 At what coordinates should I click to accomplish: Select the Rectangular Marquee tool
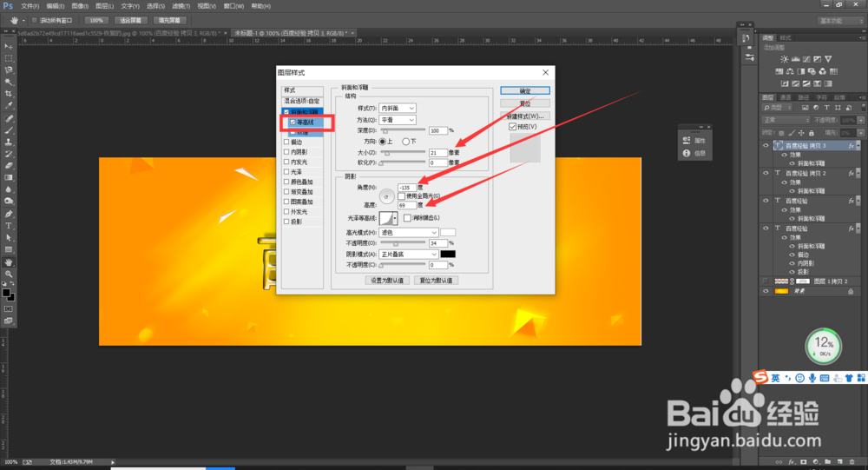[9, 58]
